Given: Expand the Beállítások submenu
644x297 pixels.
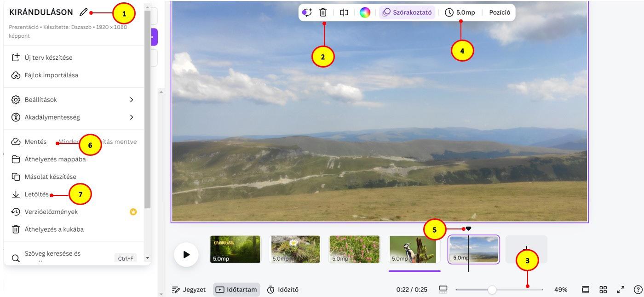Looking at the screenshot, I should (x=74, y=100).
